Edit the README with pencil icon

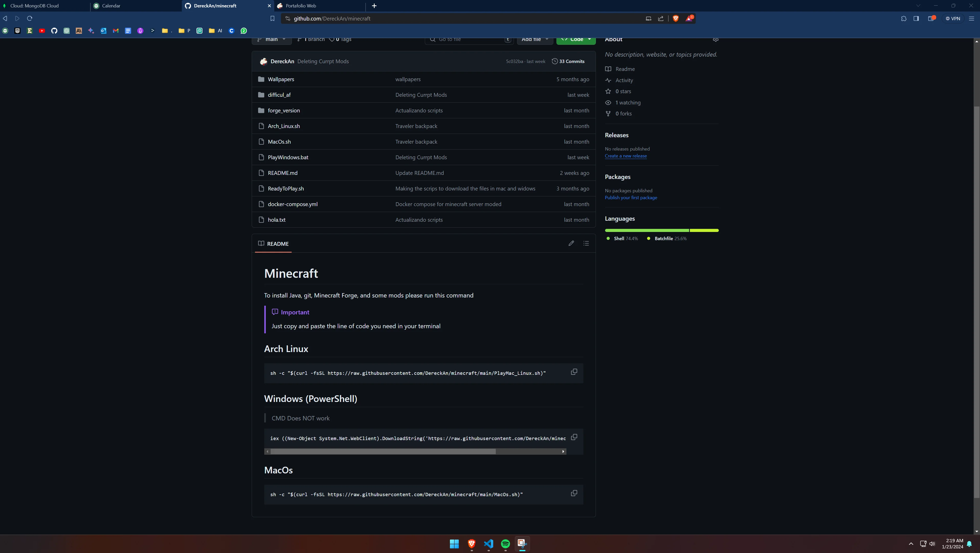[x=571, y=243]
